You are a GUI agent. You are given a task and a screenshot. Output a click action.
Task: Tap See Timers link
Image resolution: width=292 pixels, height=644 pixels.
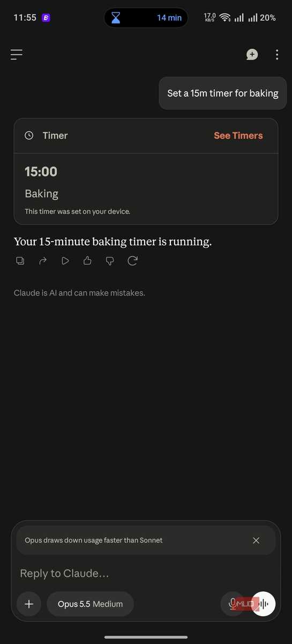238,136
